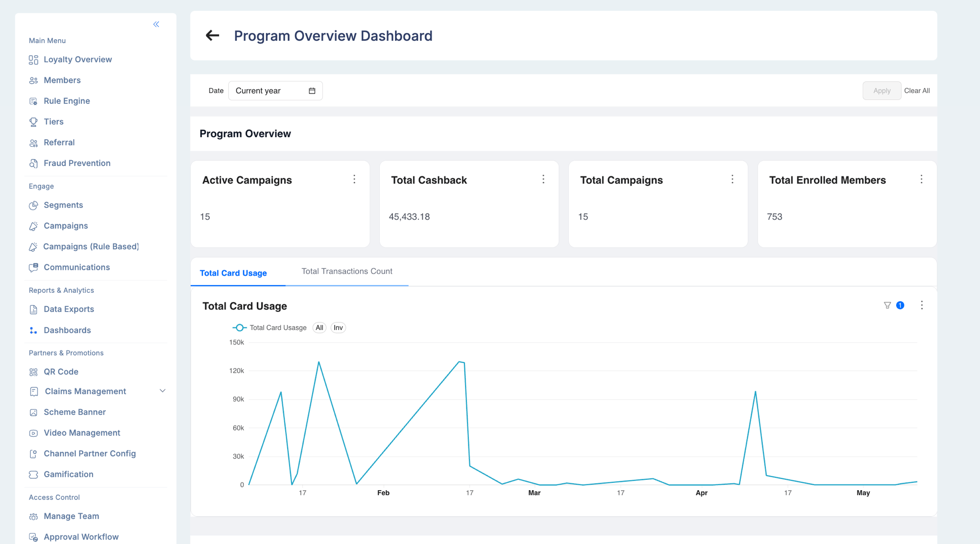Open the Segments page link
The height and width of the screenshot is (544, 980).
coord(63,205)
